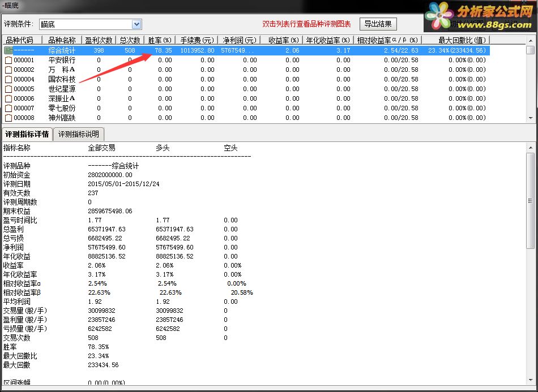538x392 pixels.
Task: Click the 000008 code cell
Action: pyautogui.click(x=24, y=118)
